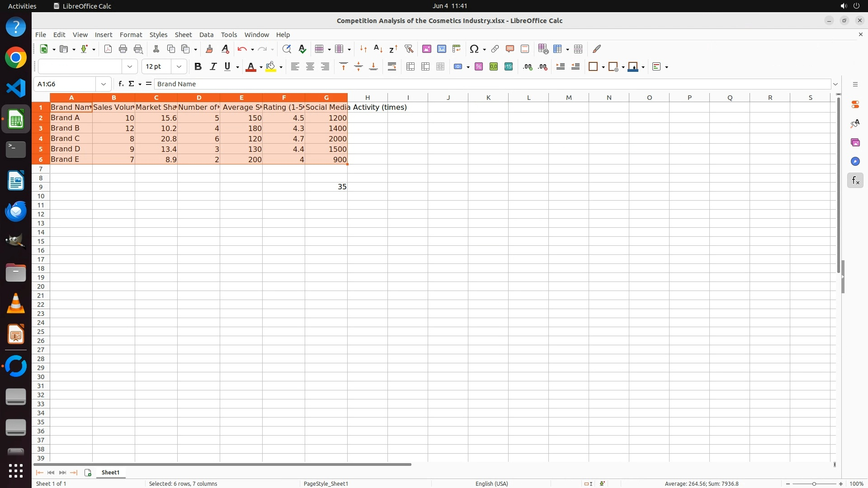Click the Activities button

pos(22,6)
